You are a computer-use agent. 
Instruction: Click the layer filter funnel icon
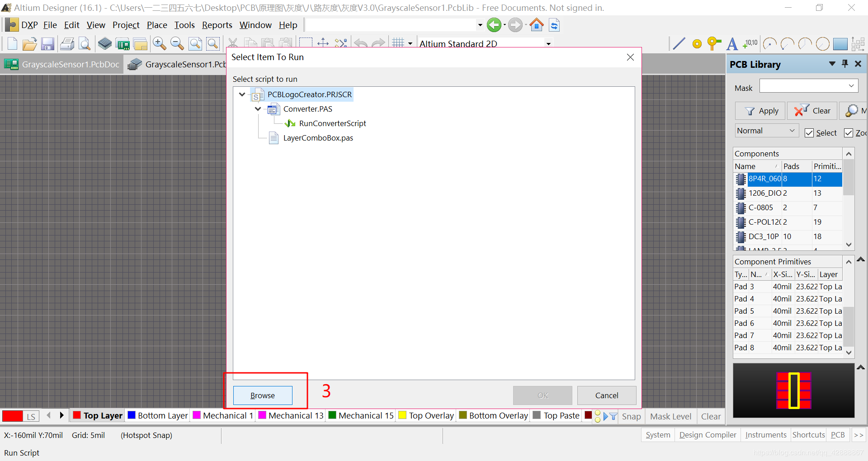(613, 416)
